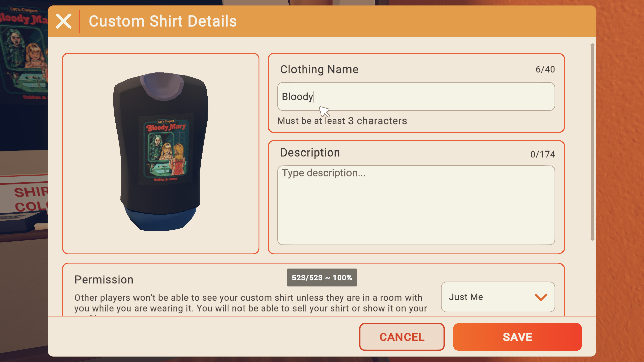Click the Description heading label

[x=310, y=153]
